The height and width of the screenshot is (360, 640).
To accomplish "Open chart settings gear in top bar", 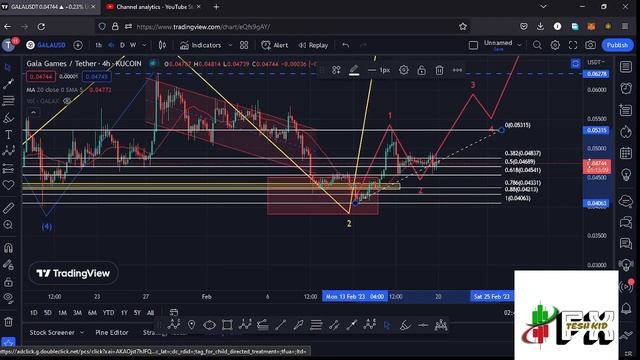I will coord(555,45).
